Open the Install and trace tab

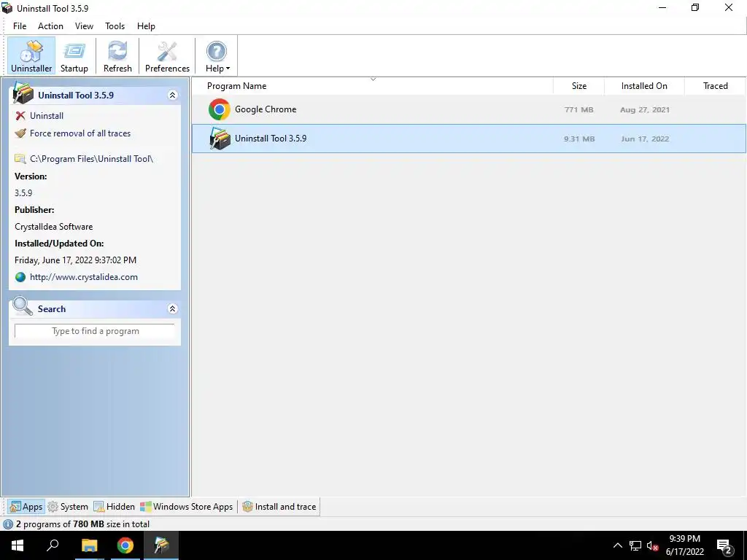[x=279, y=507]
